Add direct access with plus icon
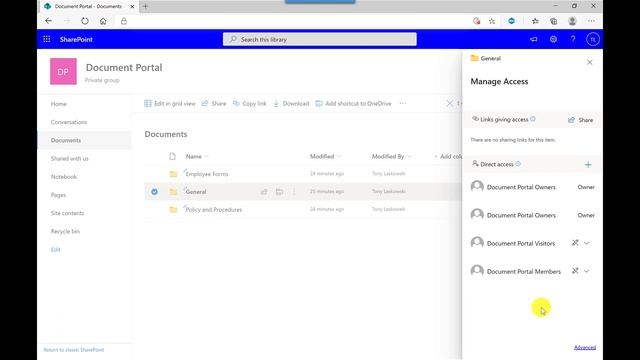The height and width of the screenshot is (360, 640). pyautogui.click(x=588, y=164)
